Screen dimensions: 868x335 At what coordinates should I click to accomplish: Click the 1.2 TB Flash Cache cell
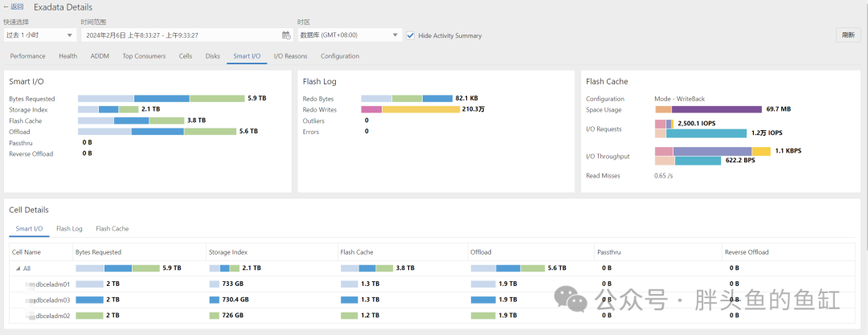click(x=371, y=315)
